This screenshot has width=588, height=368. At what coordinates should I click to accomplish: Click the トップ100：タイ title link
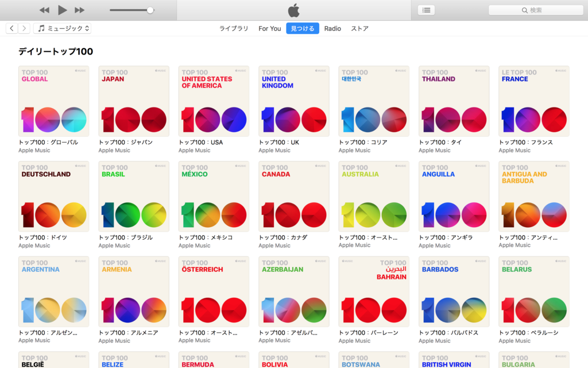pos(440,143)
